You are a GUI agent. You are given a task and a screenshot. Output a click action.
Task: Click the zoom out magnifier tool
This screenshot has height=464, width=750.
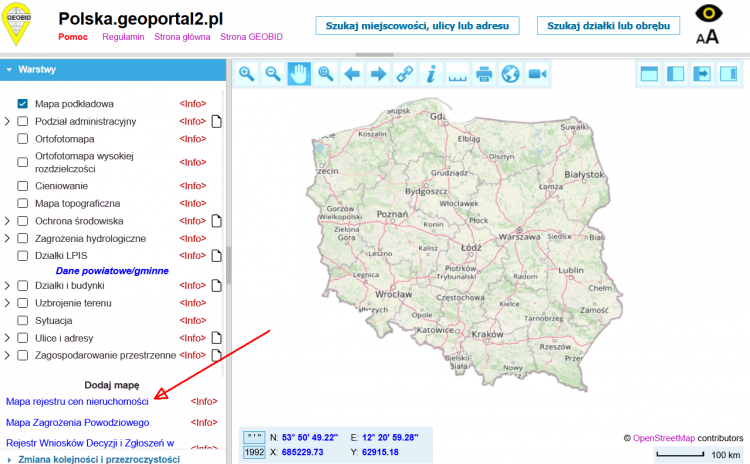pos(273,74)
